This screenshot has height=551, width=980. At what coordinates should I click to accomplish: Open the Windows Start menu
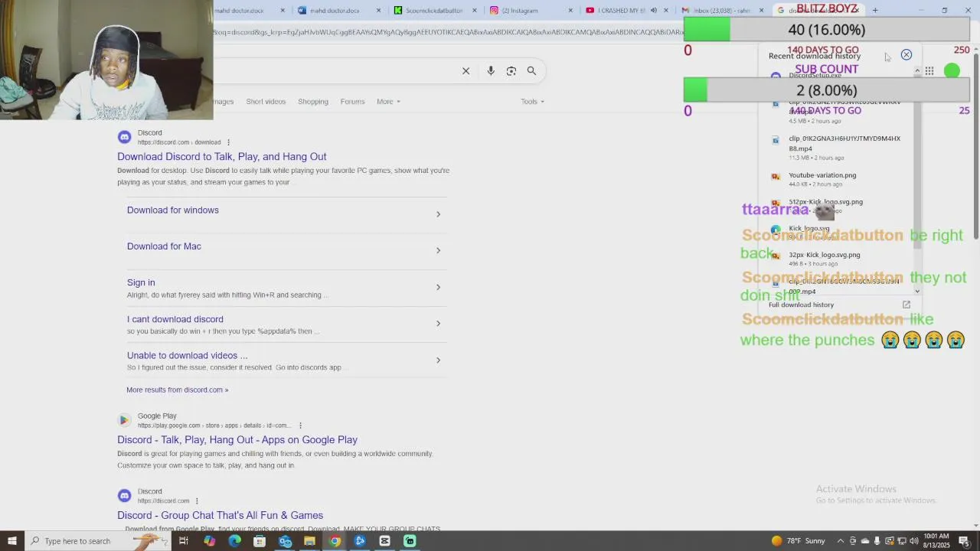click(11, 541)
